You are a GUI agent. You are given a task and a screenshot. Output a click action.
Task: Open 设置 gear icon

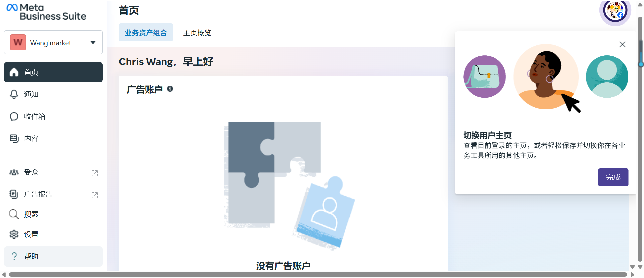[x=14, y=234]
